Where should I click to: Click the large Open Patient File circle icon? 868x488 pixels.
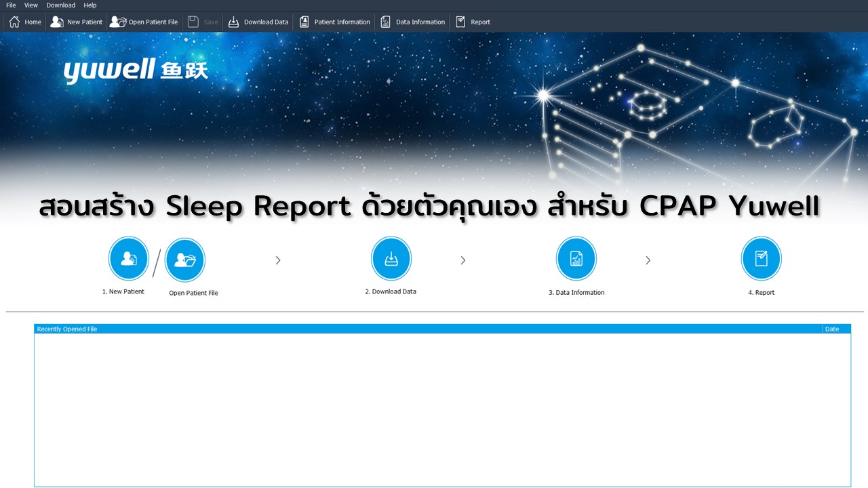[184, 260]
